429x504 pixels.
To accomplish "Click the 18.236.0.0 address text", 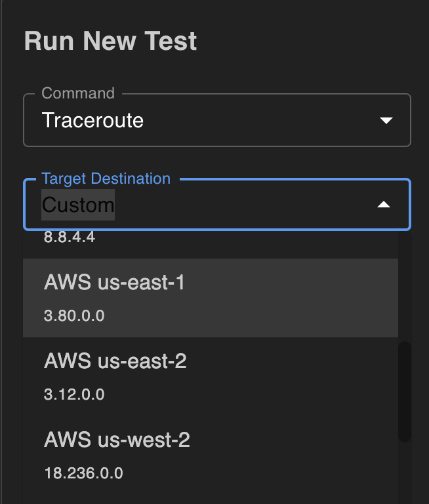I will [x=83, y=473].
